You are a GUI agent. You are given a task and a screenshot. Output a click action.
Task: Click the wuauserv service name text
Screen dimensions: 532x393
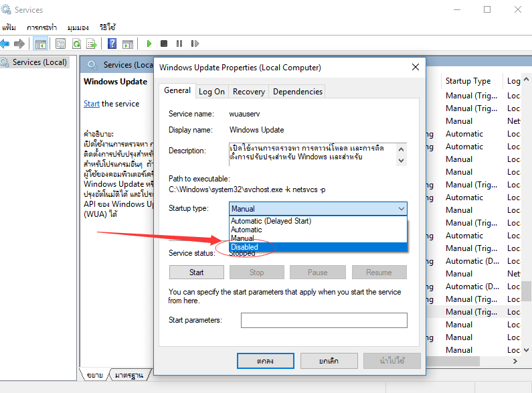[x=244, y=114]
